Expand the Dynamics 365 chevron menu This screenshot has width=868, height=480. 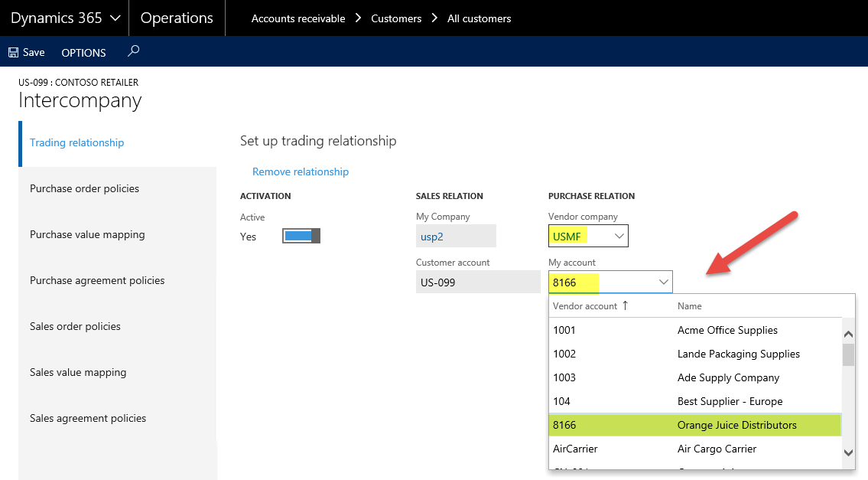pos(115,18)
